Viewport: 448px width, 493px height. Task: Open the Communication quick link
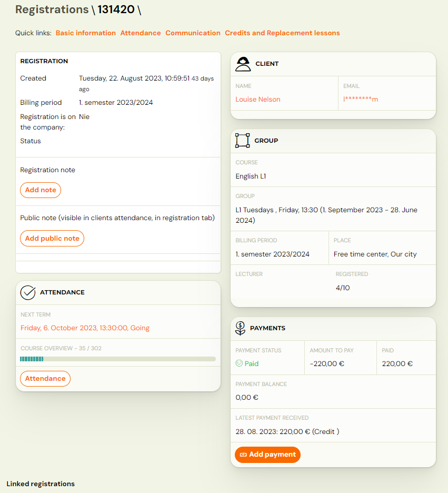pyautogui.click(x=193, y=33)
